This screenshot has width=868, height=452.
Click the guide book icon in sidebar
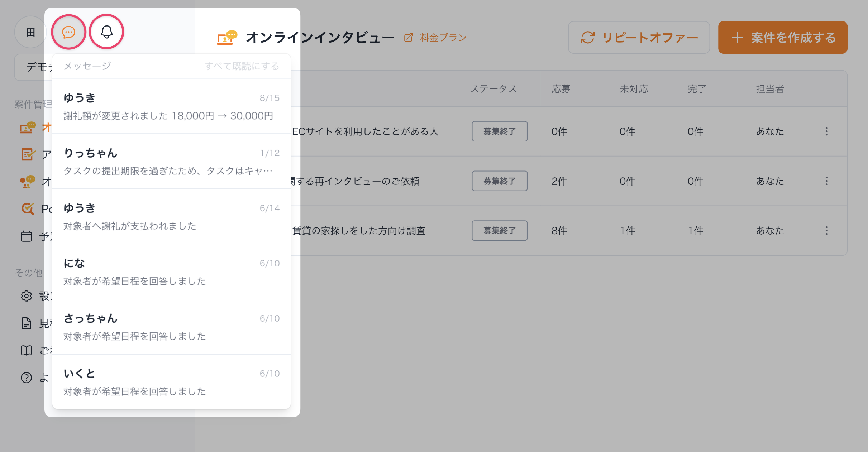(x=27, y=350)
